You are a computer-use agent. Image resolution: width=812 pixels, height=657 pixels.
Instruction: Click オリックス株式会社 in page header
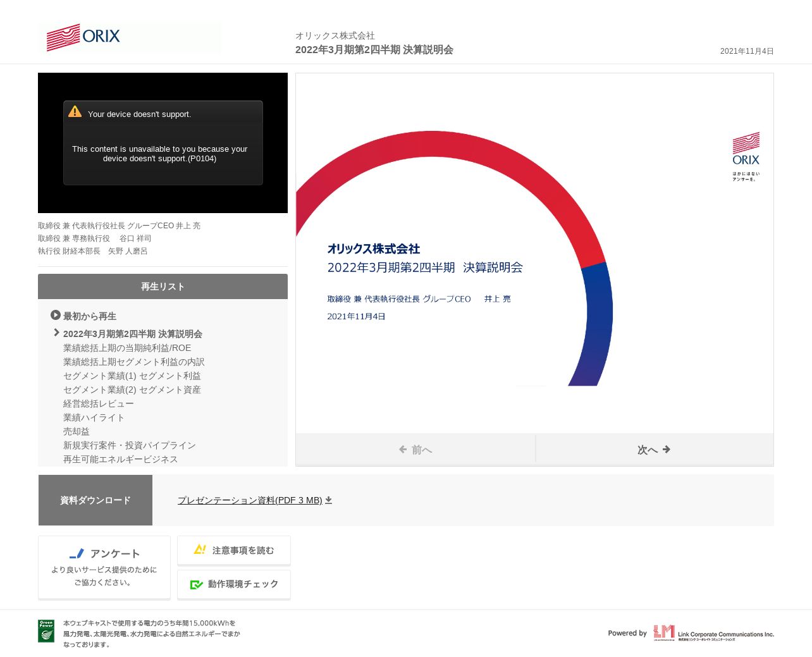pyautogui.click(x=335, y=36)
